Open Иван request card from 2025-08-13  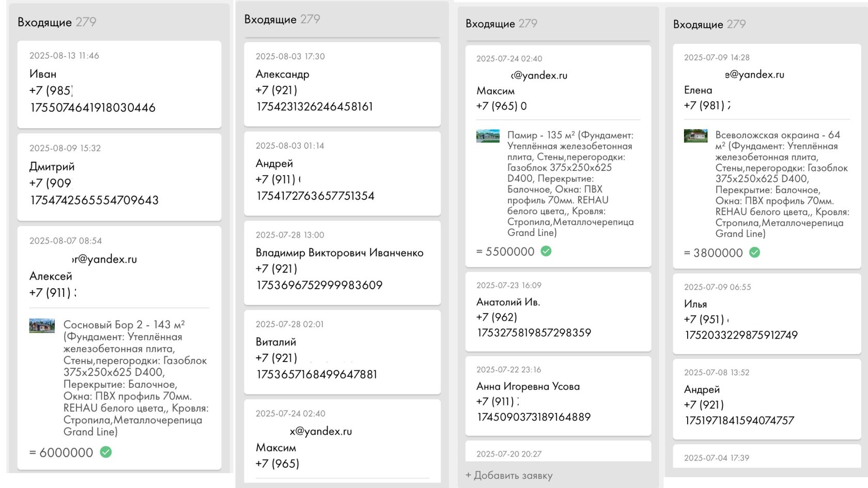click(119, 84)
